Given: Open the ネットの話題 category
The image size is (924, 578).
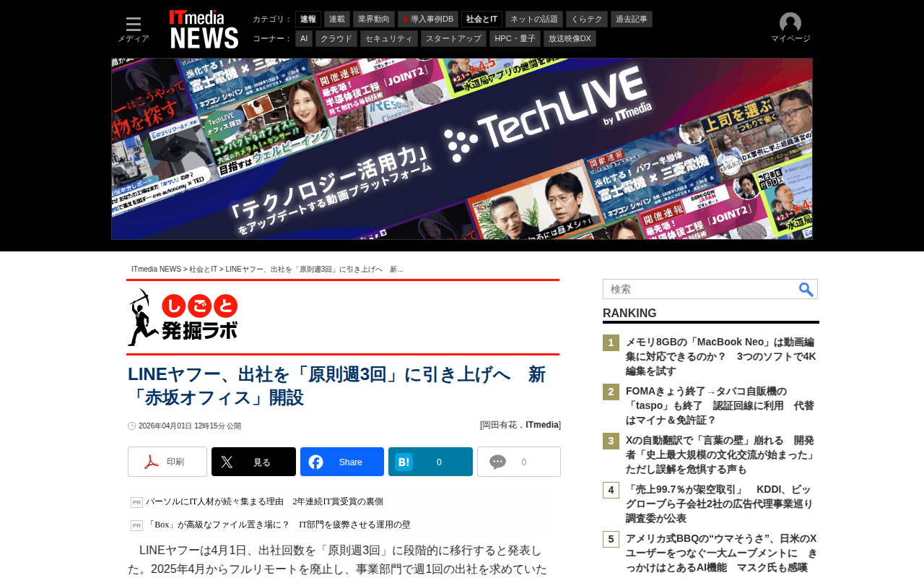Looking at the screenshot, I should click(x=534, y=19).
